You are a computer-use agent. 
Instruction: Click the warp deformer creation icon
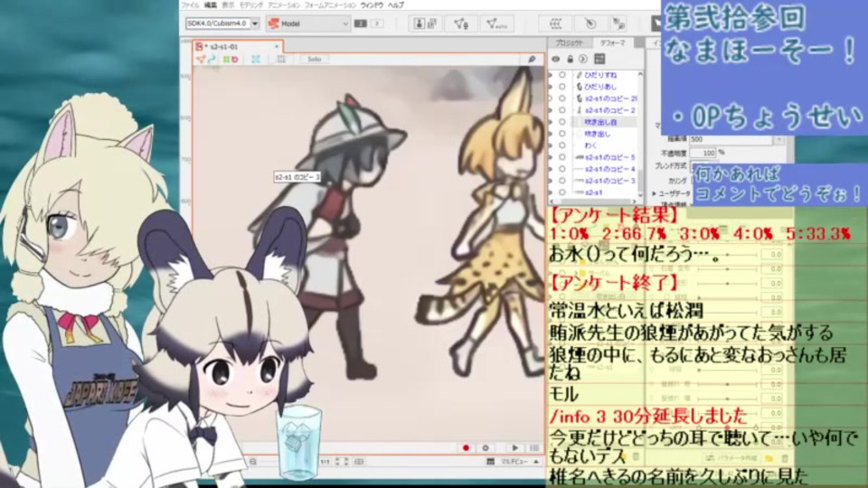(x=556, y=23)
